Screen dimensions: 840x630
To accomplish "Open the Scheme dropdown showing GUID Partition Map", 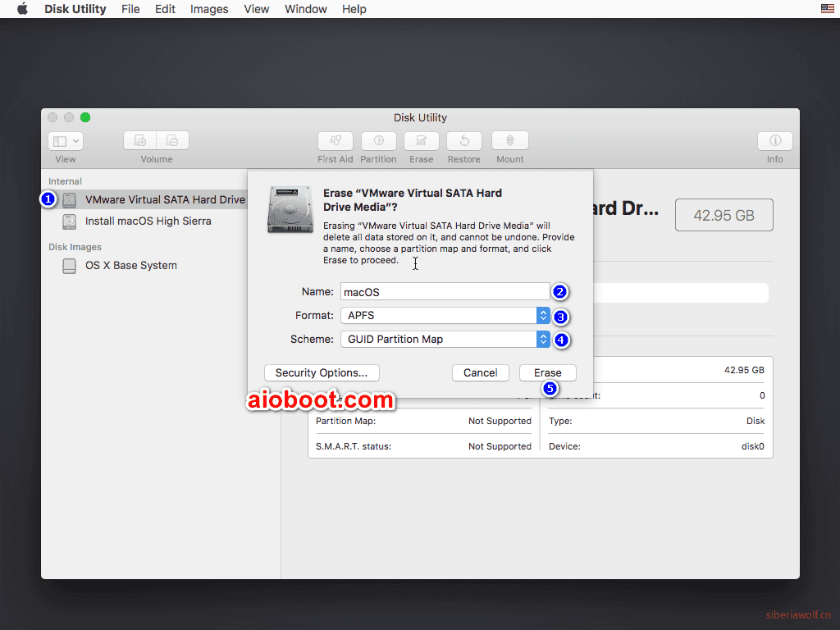I will tap(445, 339).
